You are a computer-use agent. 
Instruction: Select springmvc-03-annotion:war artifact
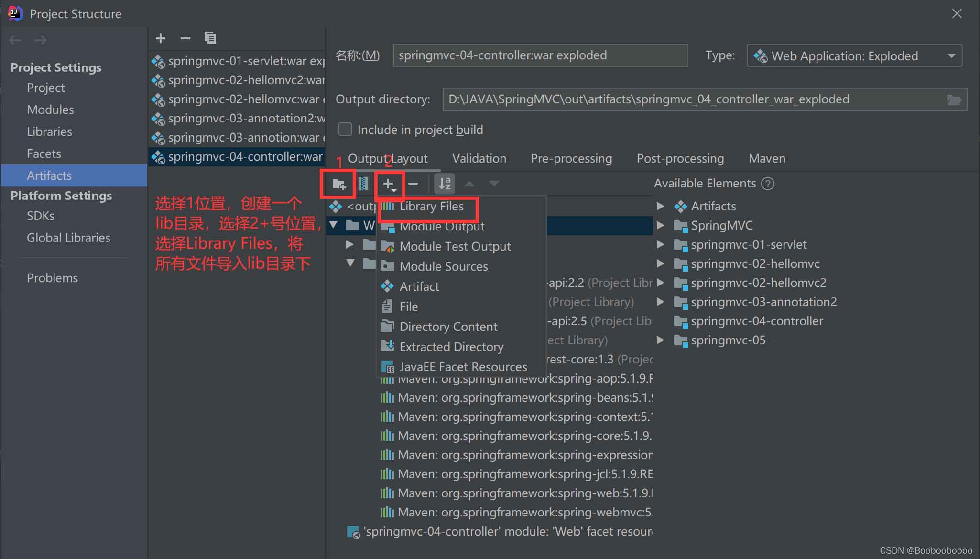pyautogui.click(x=237, y=138)
